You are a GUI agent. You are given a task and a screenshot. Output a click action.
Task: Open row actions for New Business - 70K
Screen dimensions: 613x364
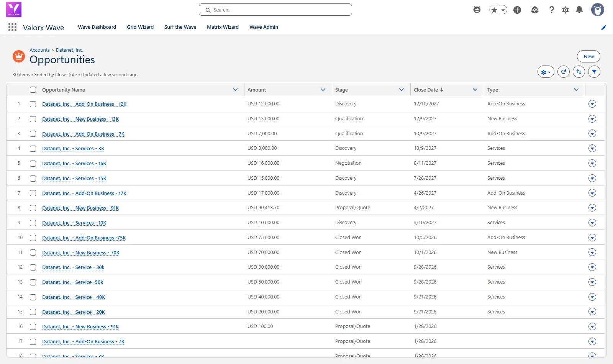click(x=592, y=253)
